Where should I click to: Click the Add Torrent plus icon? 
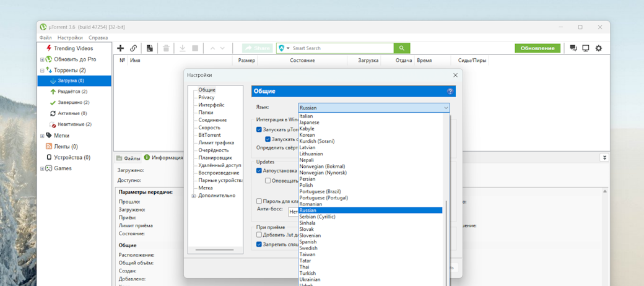120,48
